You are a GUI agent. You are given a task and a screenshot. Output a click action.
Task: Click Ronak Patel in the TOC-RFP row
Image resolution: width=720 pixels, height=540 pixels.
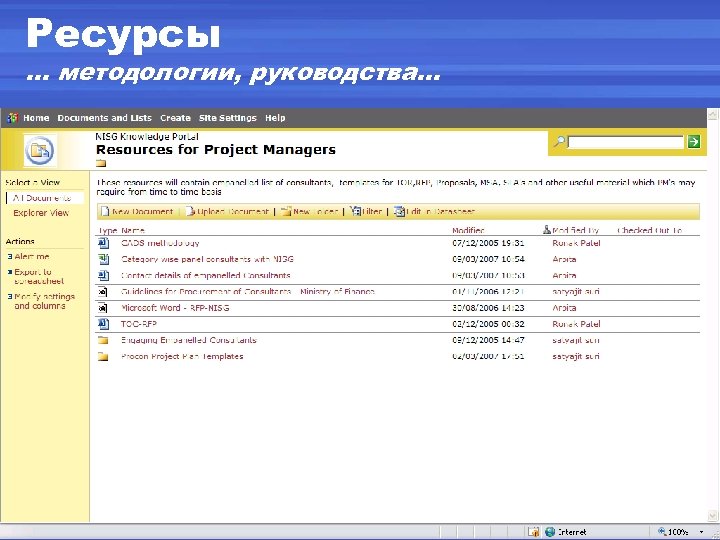click(x=576, y=324)
